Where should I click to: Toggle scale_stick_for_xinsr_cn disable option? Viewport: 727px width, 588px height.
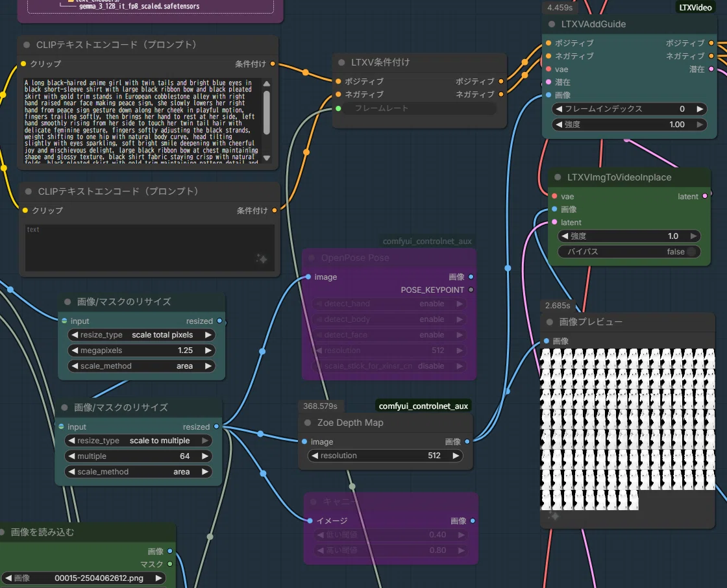(x=389, y=366)
